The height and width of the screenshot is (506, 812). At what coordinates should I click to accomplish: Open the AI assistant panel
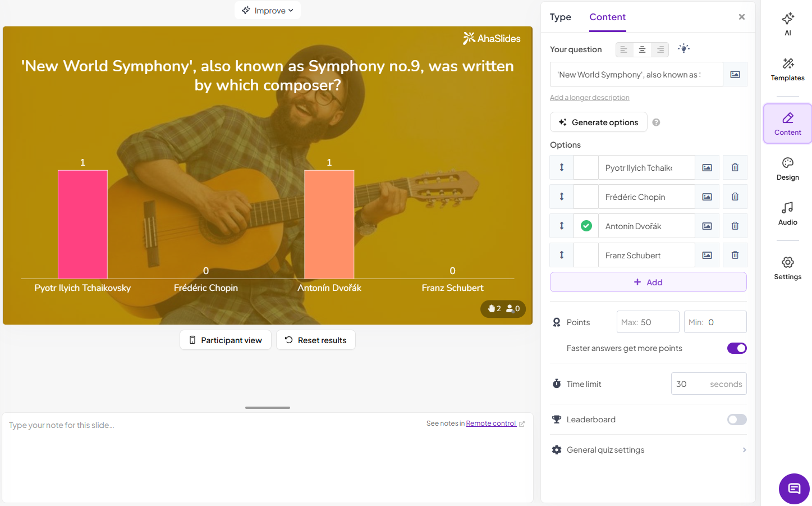pyautogui.click(x=787, y=24)
